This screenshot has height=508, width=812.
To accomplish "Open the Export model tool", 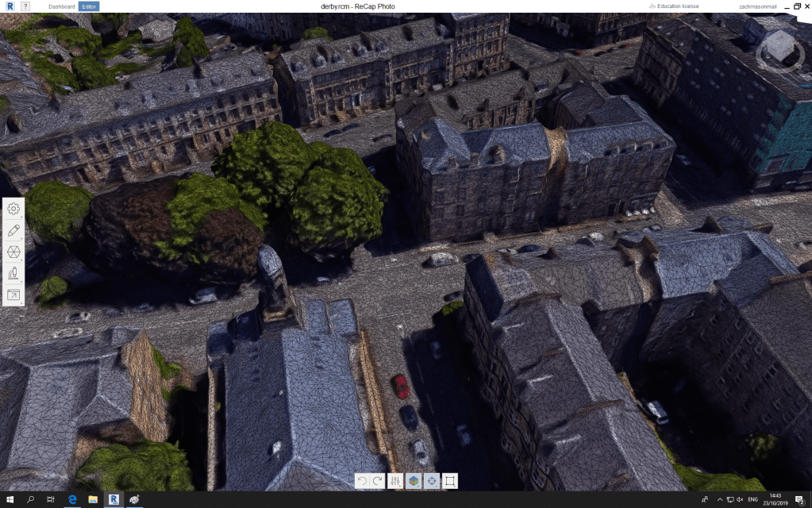I will pos(13,295).
